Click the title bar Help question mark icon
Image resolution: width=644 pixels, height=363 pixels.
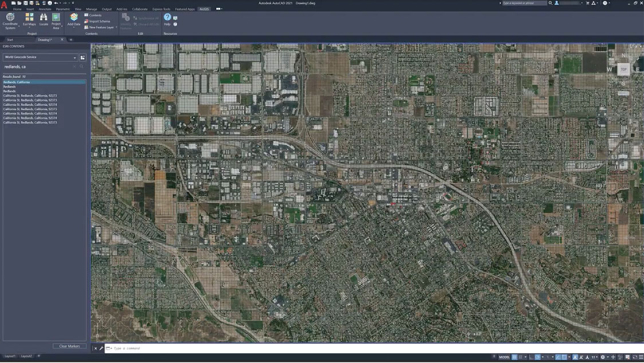pos(605,3)
